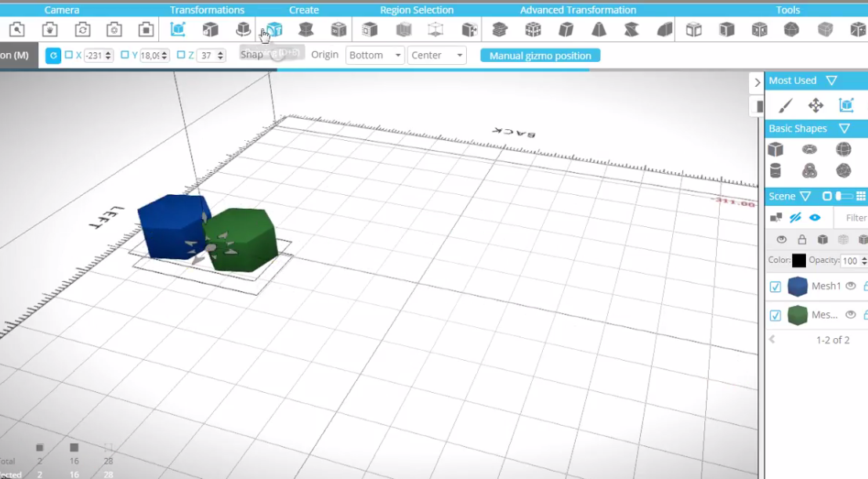Image resolution: width=868 pixels, height=479 pixels.
Task: Select the brush icon in Most Used
Action: click(785, 105)
